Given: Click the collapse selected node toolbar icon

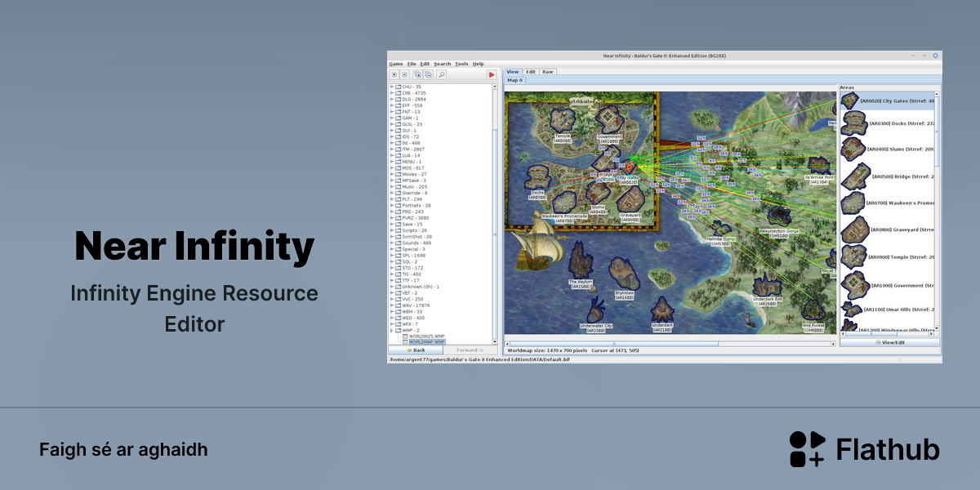Looking at the screenshot, I should point(403,74).
